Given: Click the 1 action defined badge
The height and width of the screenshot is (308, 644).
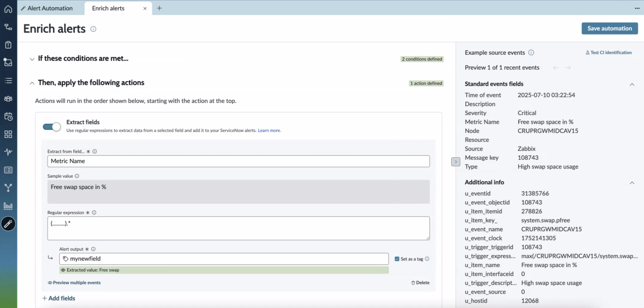Looking at the screenshot, I should pos(426,83).
